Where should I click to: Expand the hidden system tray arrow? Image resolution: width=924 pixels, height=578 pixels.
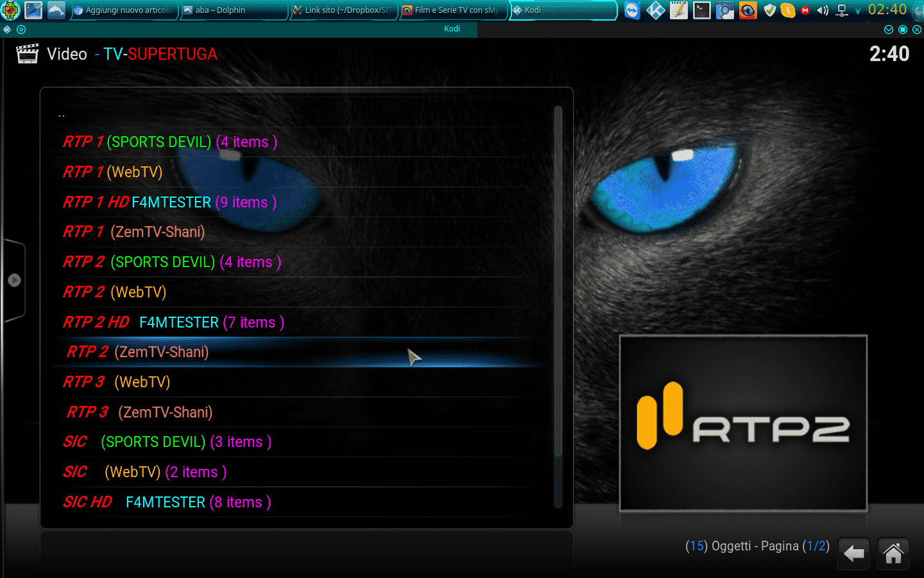(857, 10)
